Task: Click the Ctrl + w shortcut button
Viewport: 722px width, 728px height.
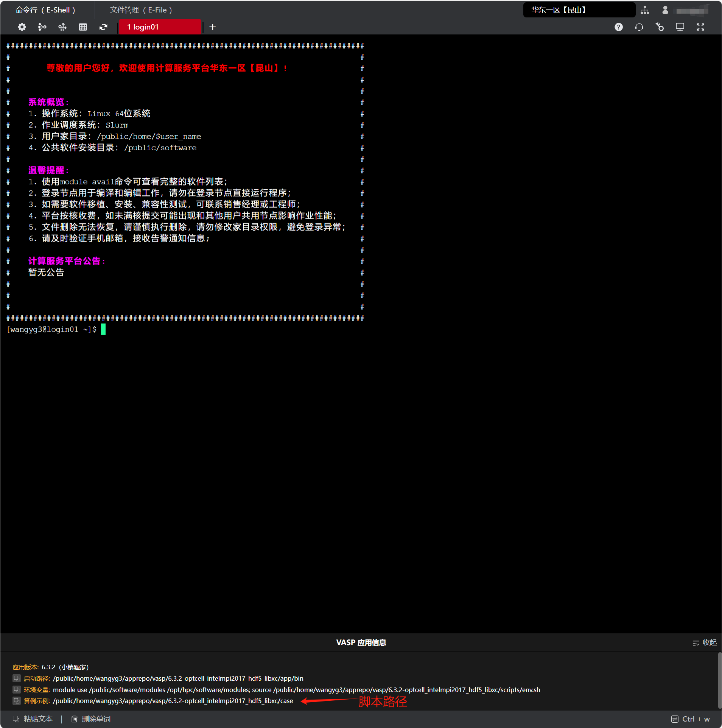Action: pyautogui.click(x=691, y=719)
